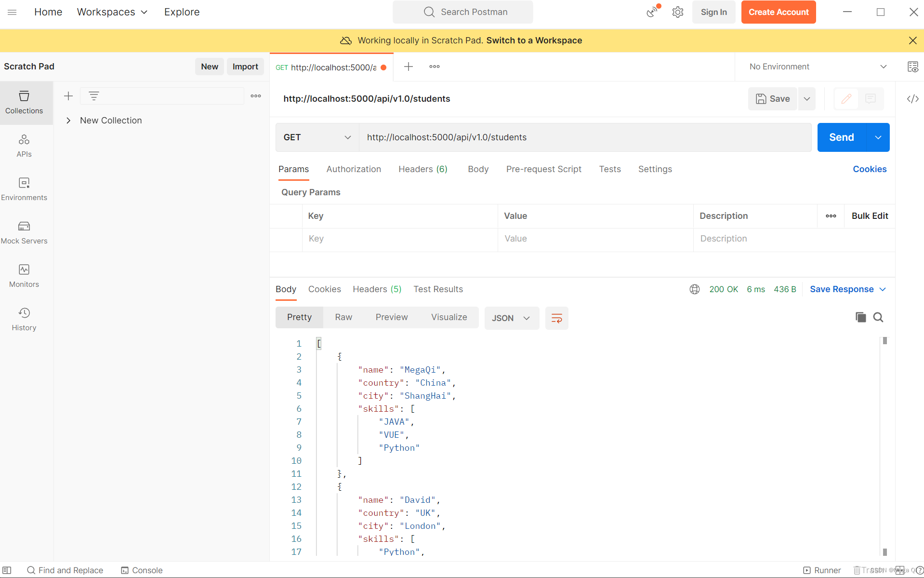Open Find and Replace in status bar
Screen dimensions: 924x578
pos(65,570)
